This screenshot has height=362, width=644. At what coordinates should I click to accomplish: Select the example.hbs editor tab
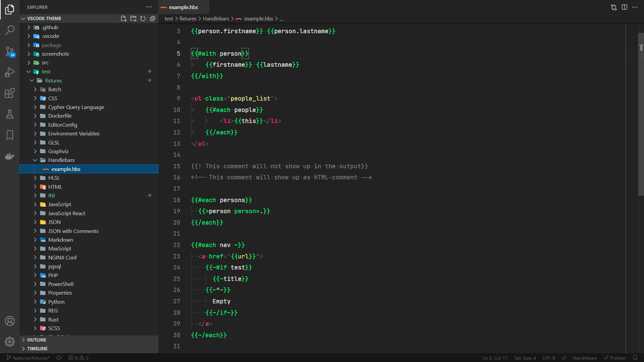(x=183, y=7)
